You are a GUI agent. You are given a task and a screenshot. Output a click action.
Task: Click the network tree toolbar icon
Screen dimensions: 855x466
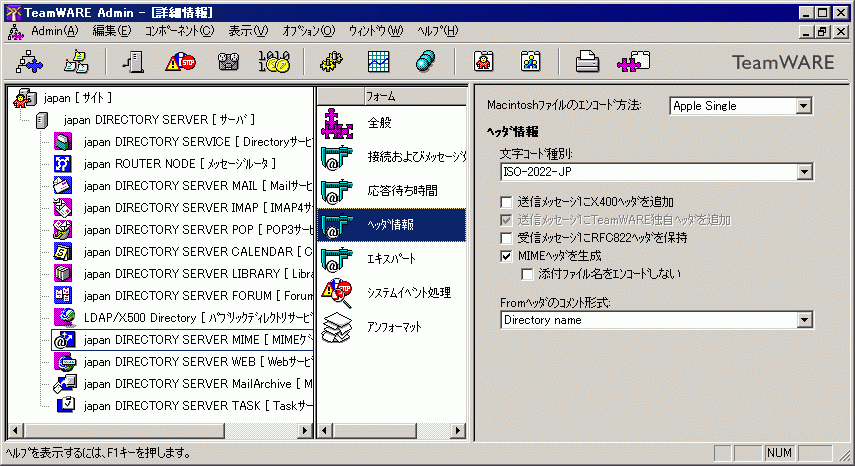29,62
